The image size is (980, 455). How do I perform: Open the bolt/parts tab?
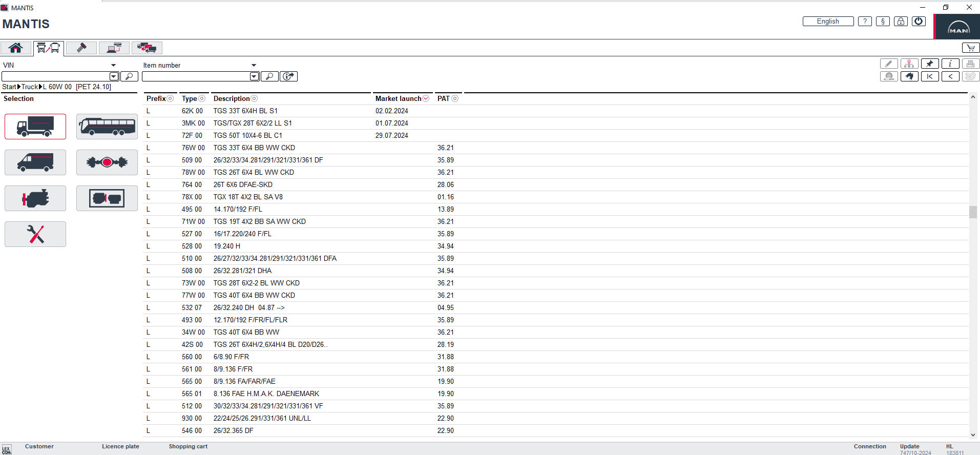pyautogui.click(x=81, y=48)
